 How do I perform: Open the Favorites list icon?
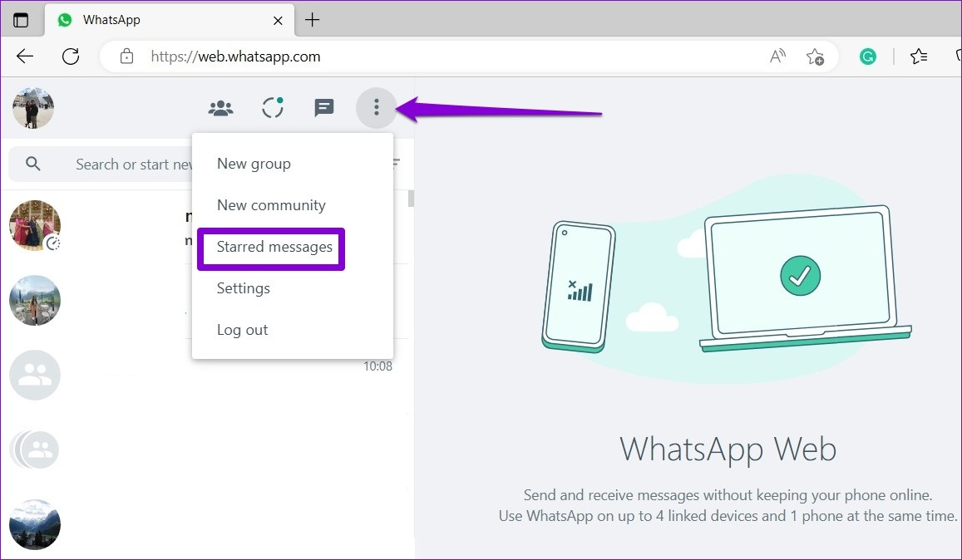click(x=919, y=56)
